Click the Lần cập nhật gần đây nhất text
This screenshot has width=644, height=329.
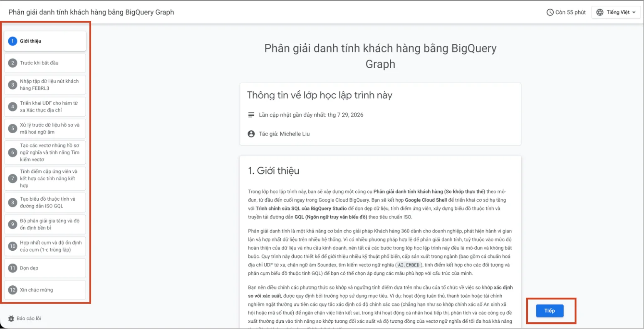pos(311,115)
